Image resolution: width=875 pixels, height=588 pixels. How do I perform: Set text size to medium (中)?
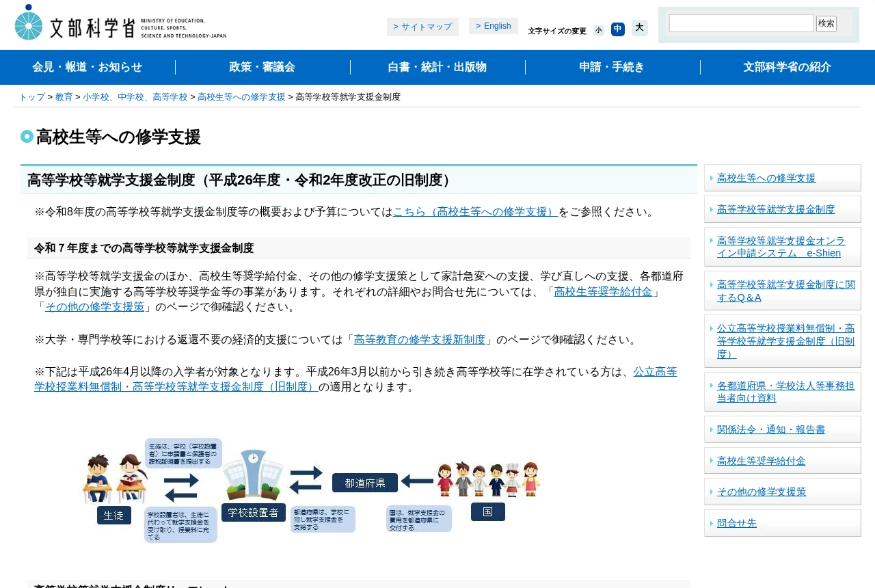[618, 29]
